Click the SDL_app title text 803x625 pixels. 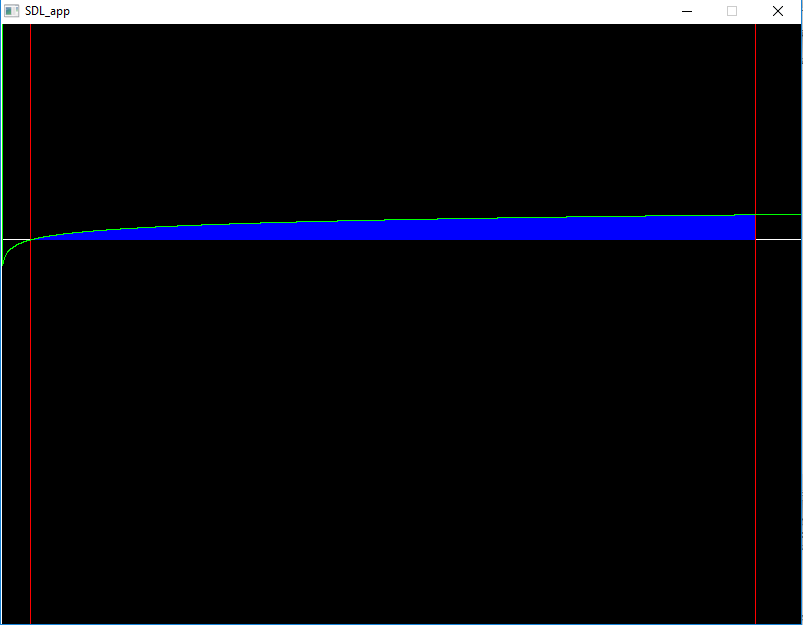47,11
